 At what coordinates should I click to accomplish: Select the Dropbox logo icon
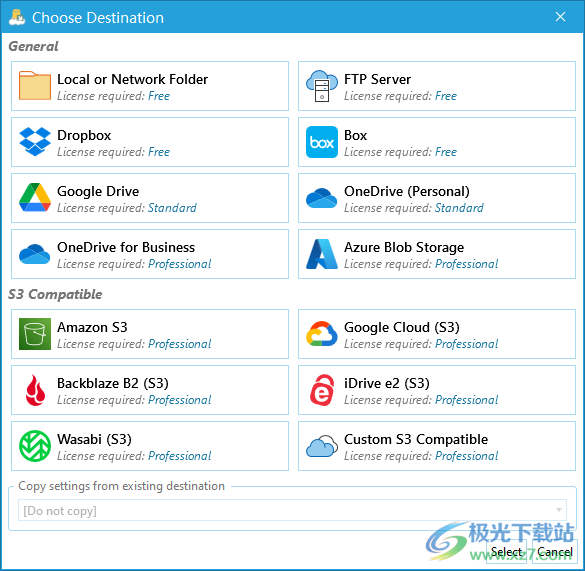coord(35,142)
